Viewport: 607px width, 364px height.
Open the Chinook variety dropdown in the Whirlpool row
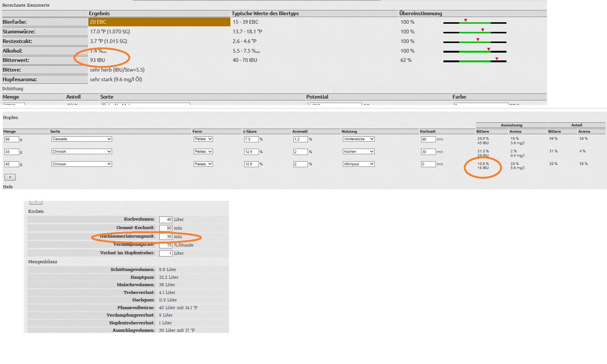tap(82, 164)
